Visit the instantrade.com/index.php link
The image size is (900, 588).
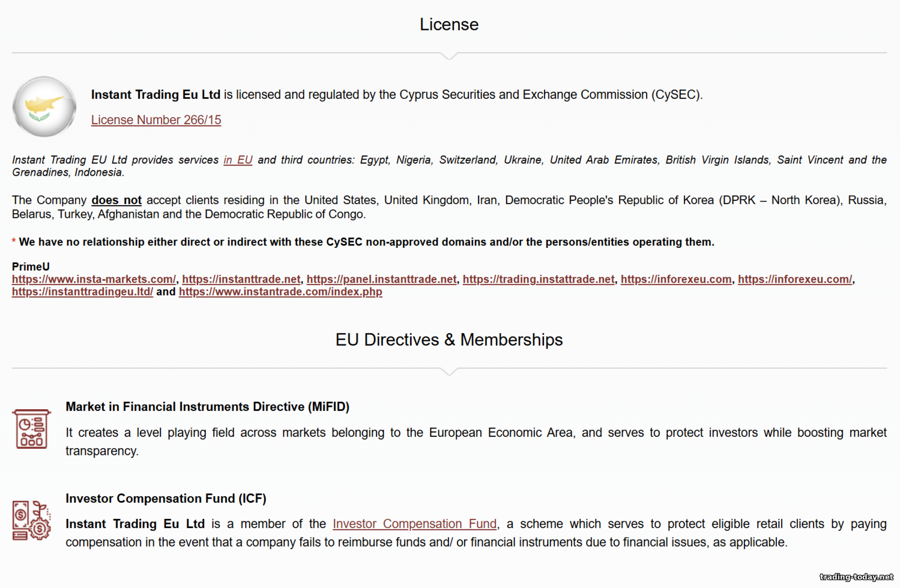coord(280,292)
